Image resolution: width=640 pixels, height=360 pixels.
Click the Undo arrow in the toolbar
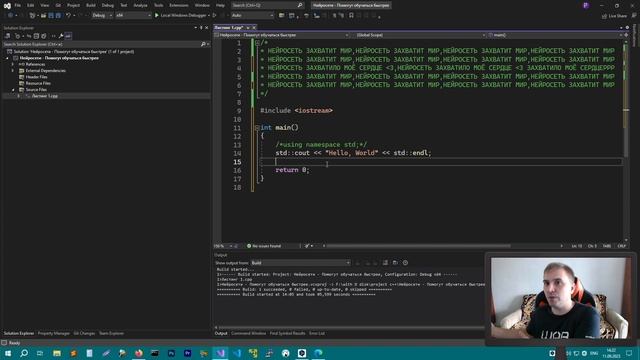68,16
